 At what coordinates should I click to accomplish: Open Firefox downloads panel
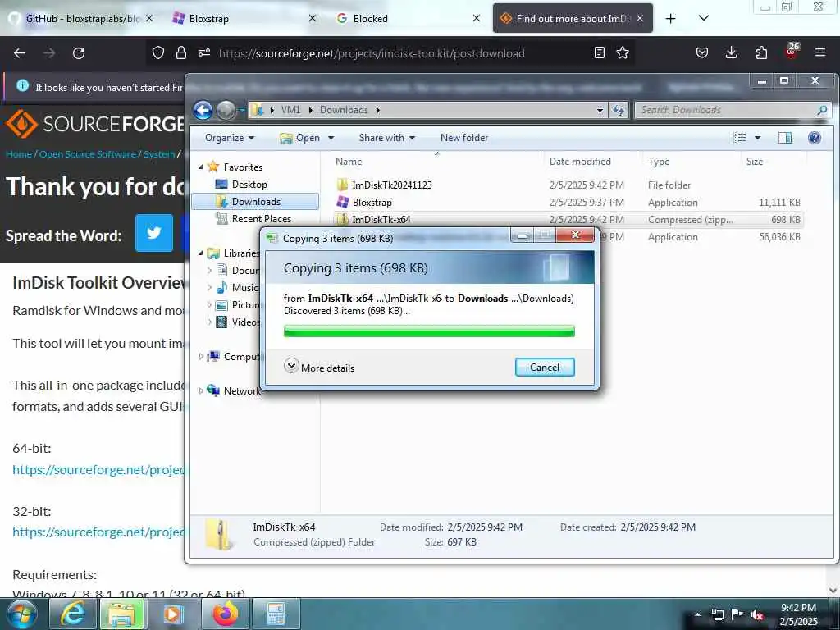coord(731,52)
